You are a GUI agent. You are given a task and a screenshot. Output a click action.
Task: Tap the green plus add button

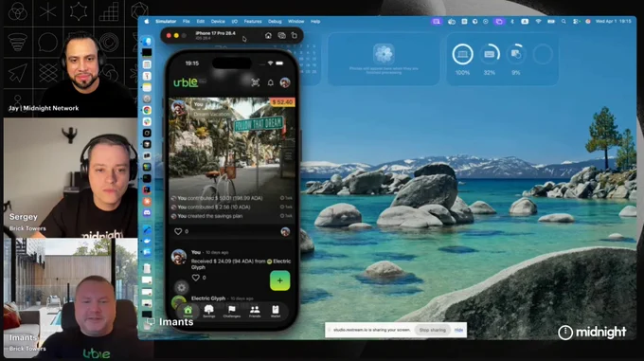[x=279, y=280]
